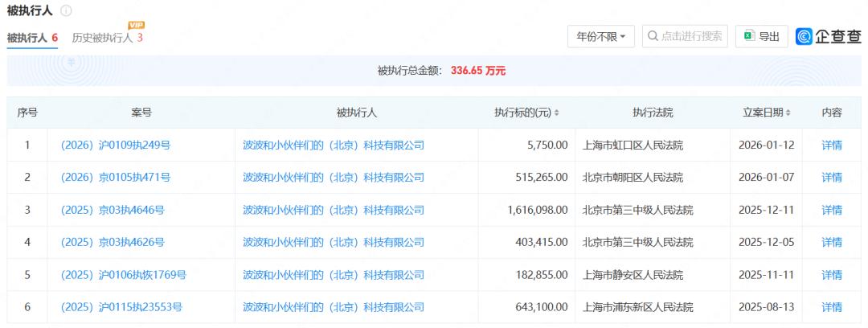Click company name link in row 3
868x328 pixels.
pos(334,210)
